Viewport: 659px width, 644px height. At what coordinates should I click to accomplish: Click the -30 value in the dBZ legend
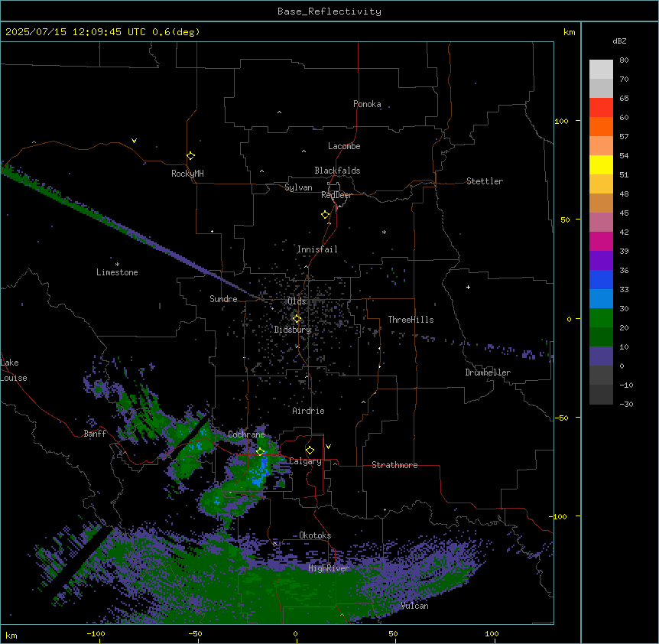(x=626, y=405)
